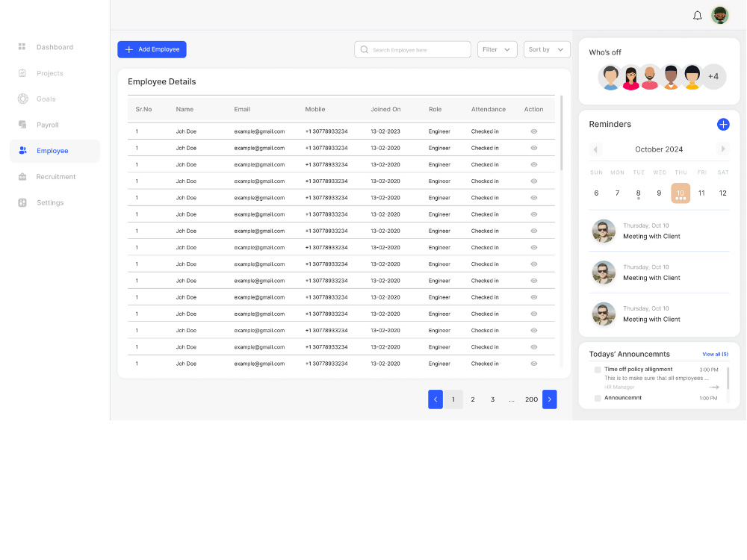Click eye icon in fifth table row
The height and width of the screenshot is (560, 747).
click(x=533, y=198)
